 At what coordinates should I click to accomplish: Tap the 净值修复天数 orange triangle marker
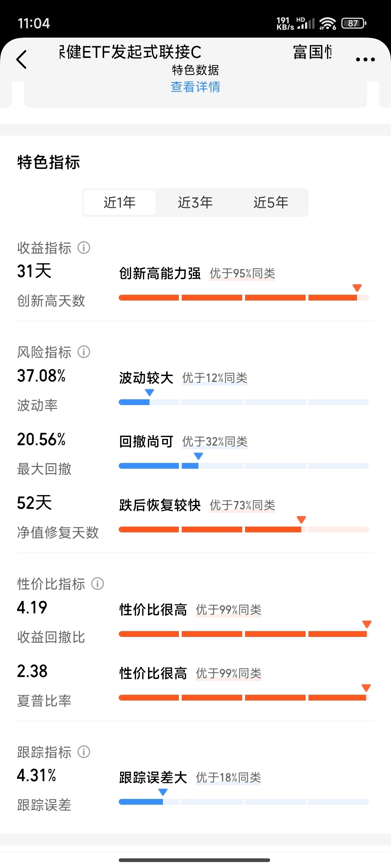coord(301,520)
